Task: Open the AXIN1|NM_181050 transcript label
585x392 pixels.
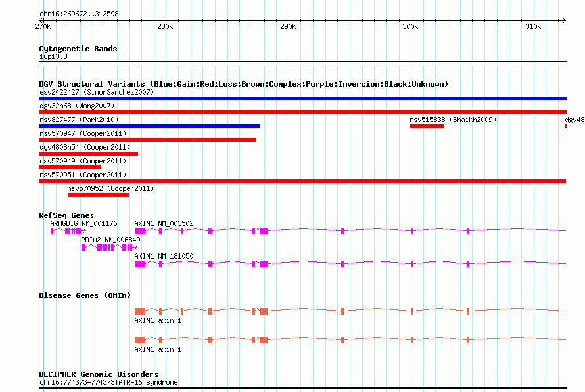Action: pyautogui.click(x=164, y=256)
